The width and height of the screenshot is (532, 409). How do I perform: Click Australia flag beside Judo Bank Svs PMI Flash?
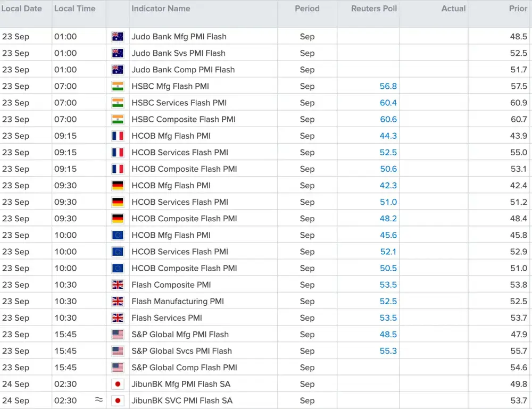(118, 53)
